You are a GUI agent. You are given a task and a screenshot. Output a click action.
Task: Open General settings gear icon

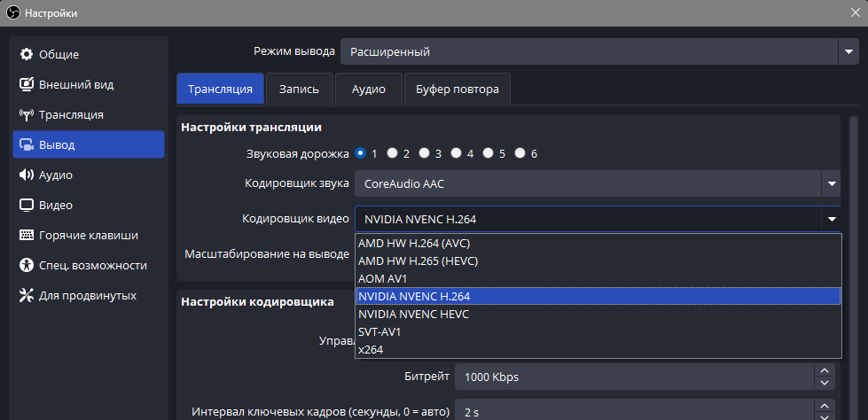tap(27, 54)
